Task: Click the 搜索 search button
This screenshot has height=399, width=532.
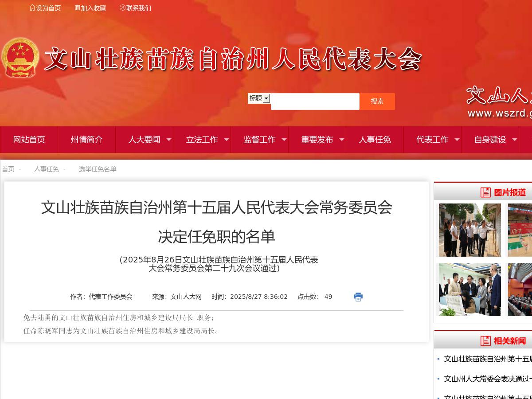Action: (x=377, y=101)
